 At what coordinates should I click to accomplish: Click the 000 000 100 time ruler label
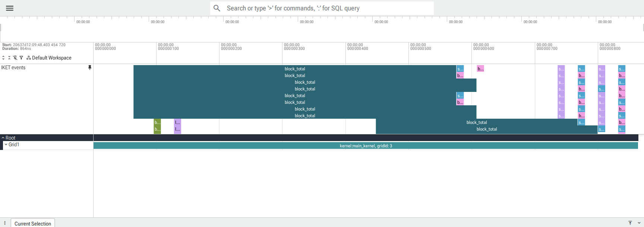pyautogui.click(x=168, y=47)
